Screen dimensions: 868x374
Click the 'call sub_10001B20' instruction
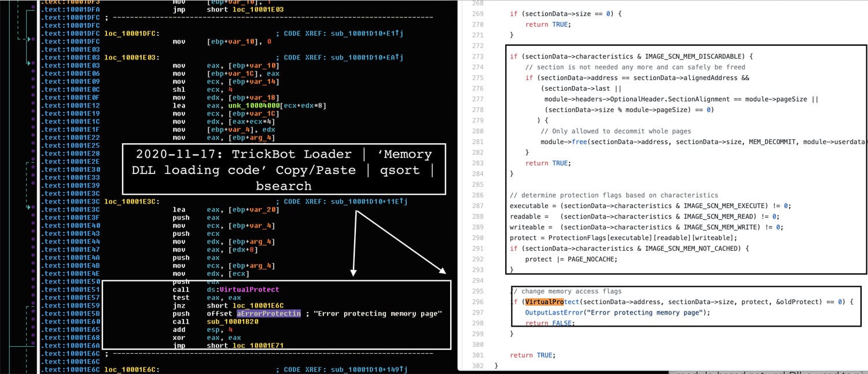tap(215, 321)
